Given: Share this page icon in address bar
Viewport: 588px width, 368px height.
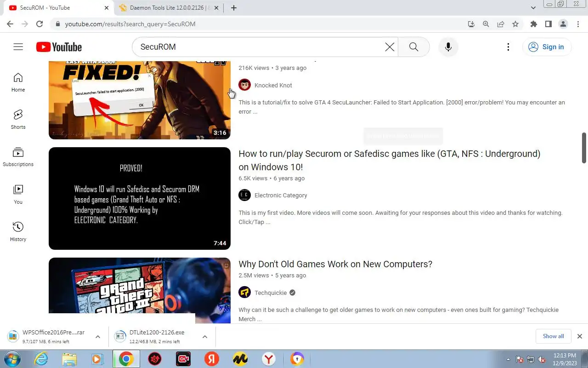Looking at the screenshot, I should pyautogui.click(x=501, y=24).
